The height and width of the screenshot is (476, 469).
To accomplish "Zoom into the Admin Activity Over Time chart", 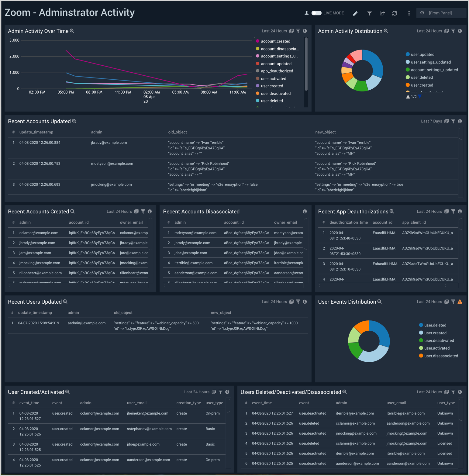I will click(72, 31).
